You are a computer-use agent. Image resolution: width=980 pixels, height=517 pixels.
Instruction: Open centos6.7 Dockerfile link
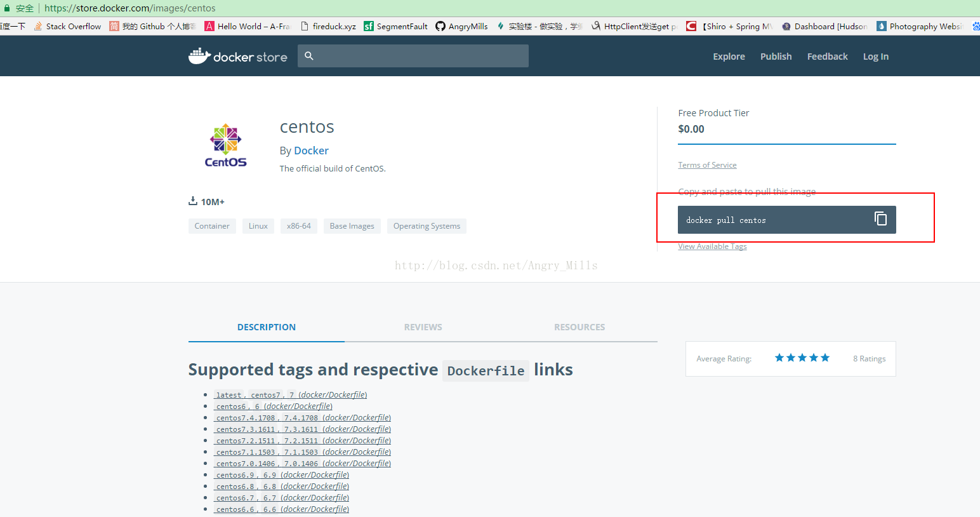click(281, 498)
